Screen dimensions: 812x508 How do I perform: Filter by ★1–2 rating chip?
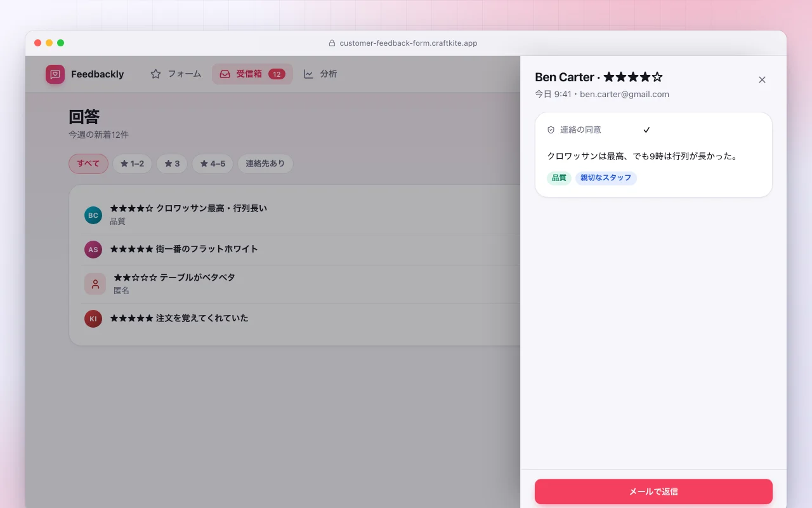(x=132, y=164)
